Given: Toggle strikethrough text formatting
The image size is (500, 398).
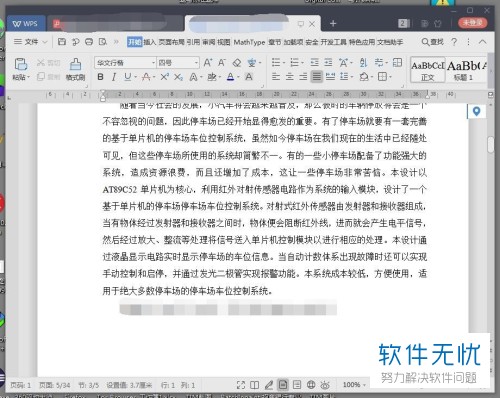Looking at the screenshot, I should click(146, 77).
